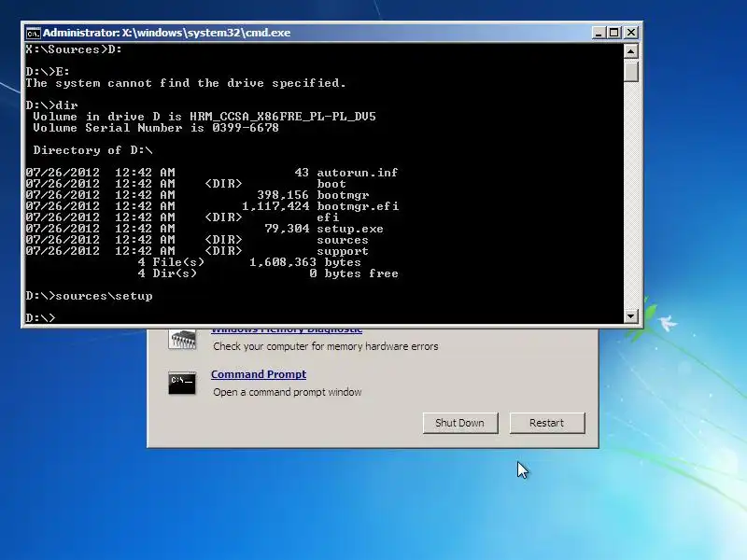
Task: Click the bootmgr.efi file name
Action: pos(358,206)
